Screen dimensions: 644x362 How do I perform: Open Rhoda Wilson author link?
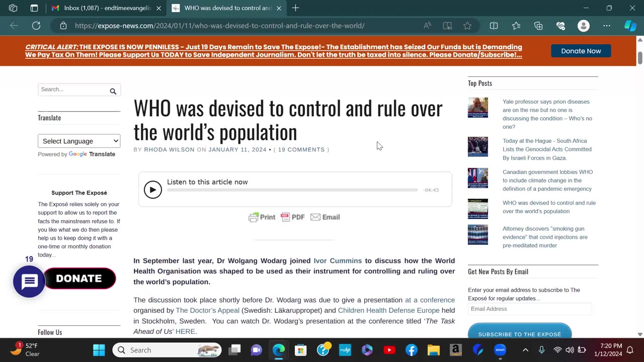(169, 149)
